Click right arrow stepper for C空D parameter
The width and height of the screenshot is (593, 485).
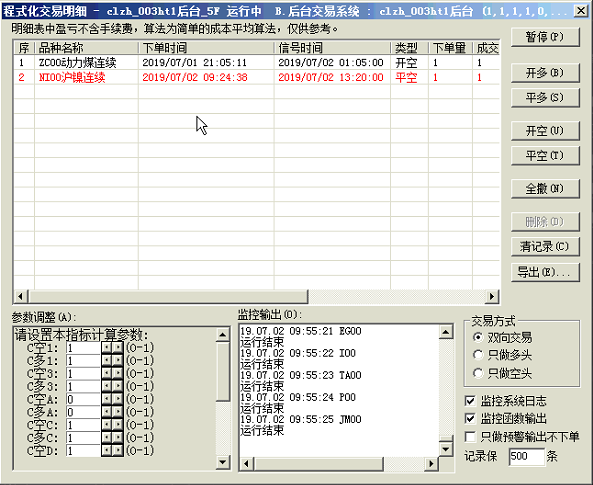pyautogui.click(x=118, y=451)
